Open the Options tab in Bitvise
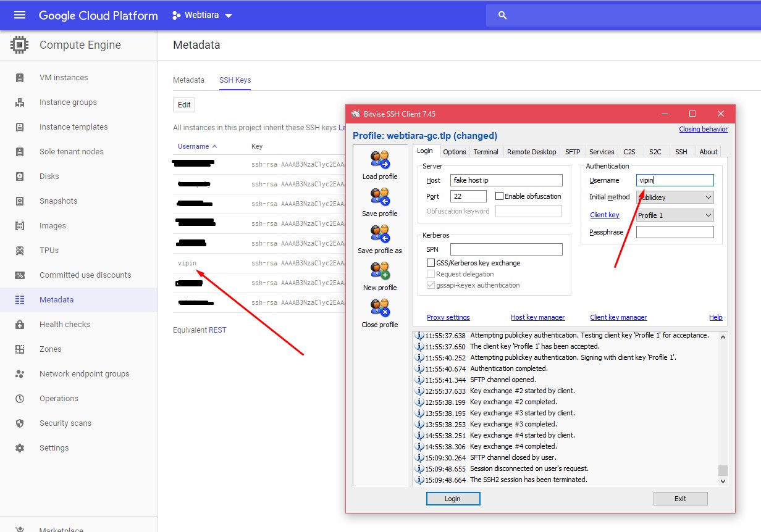The height and width of the screenshot is (532, 761). 455,152
